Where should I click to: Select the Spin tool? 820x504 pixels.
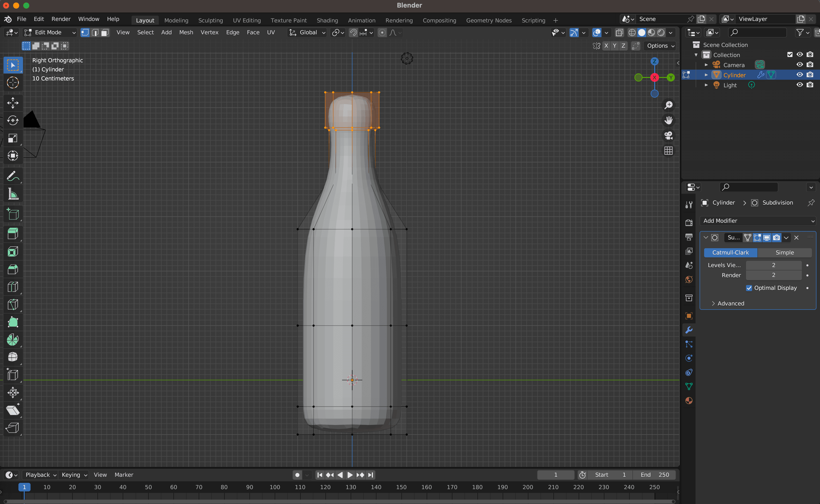(x=13, y=340)
